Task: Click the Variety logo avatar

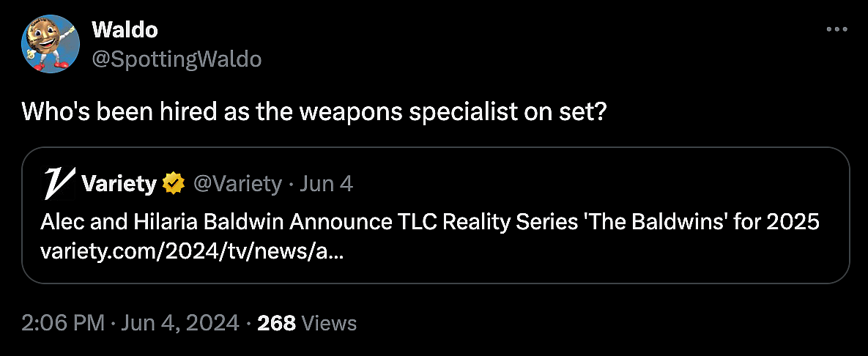Action: point(57,183)
